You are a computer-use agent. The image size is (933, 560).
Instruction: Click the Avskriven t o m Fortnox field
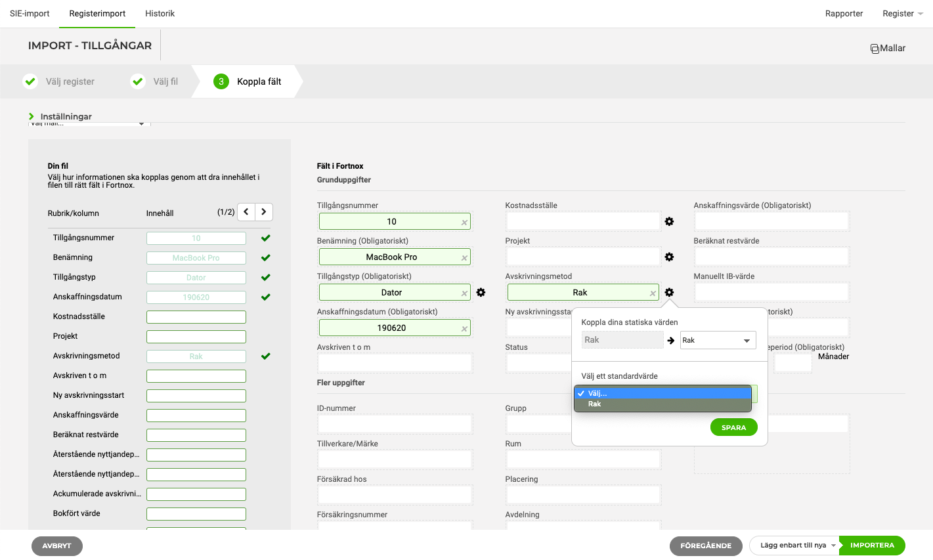[395, 363]
